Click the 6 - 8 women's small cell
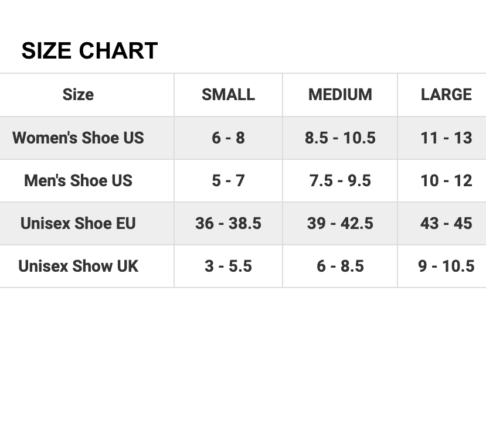The height and width of the screenshot is (448, 486). coord(229,138)
